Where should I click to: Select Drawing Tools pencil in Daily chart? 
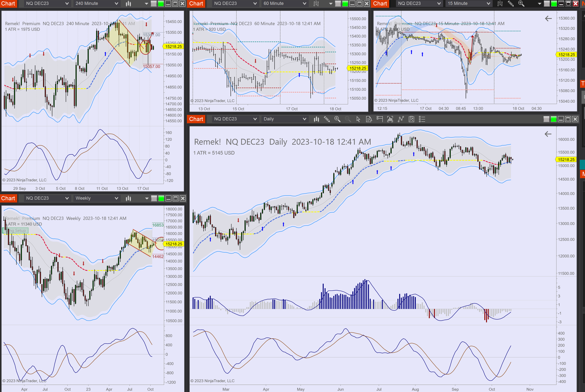[x=327, y=119]
